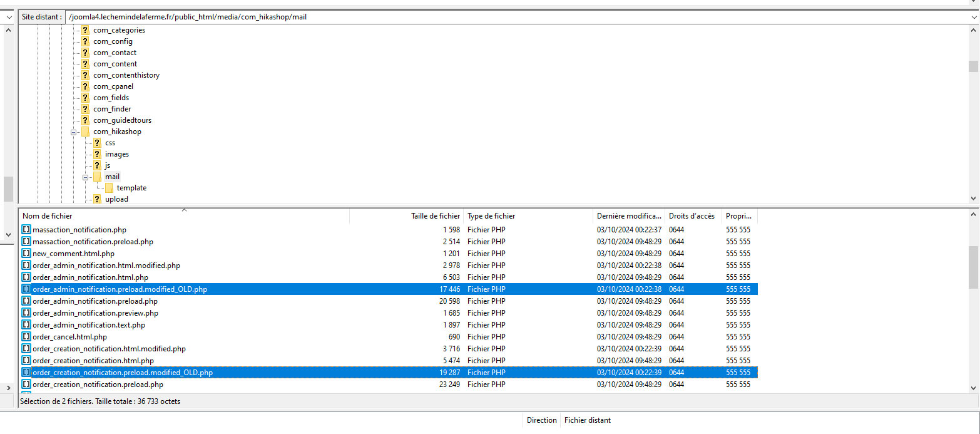Click the template folder icon in tree
This screenshot has height=434, width=980.
[109, 188]
